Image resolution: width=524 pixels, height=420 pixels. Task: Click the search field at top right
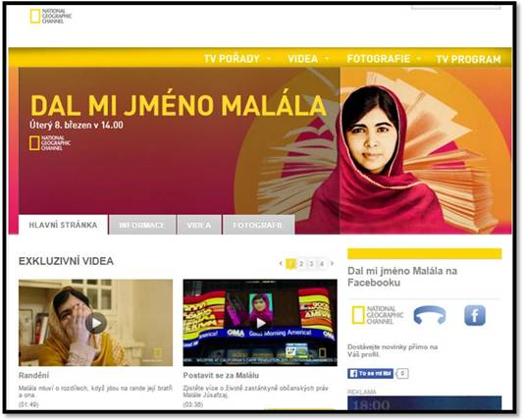coord(456,6)
